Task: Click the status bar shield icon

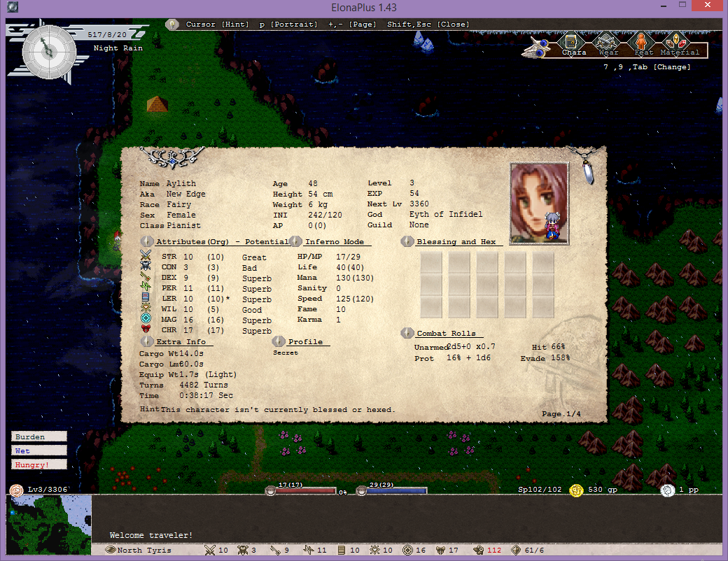Action: point(516,550)
